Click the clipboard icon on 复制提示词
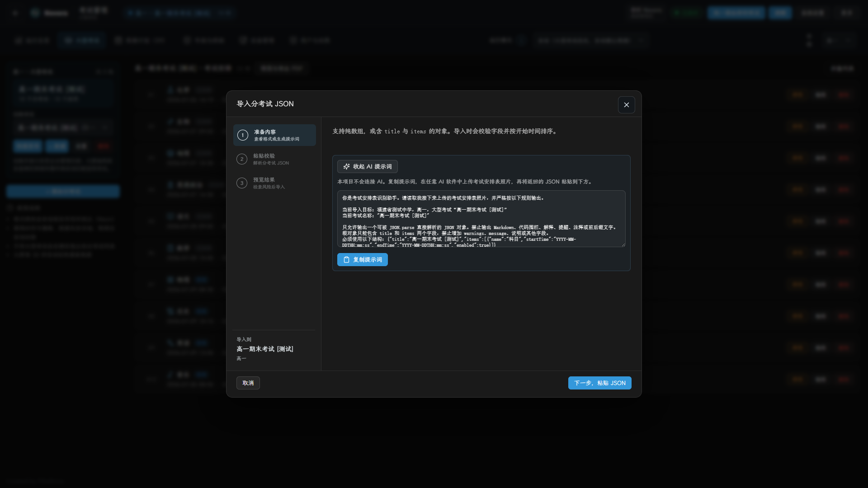 coord(346,260)
